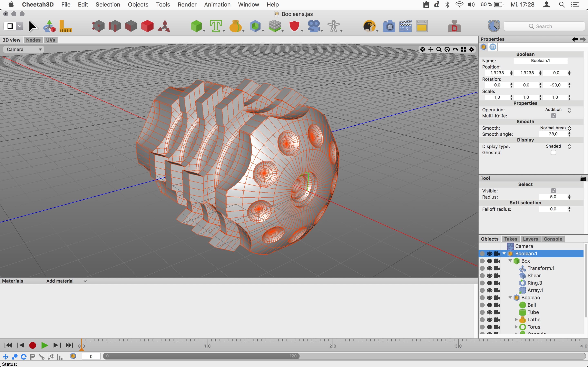
Task: Click the camera render snapshot icon
Action: point(389,26)
